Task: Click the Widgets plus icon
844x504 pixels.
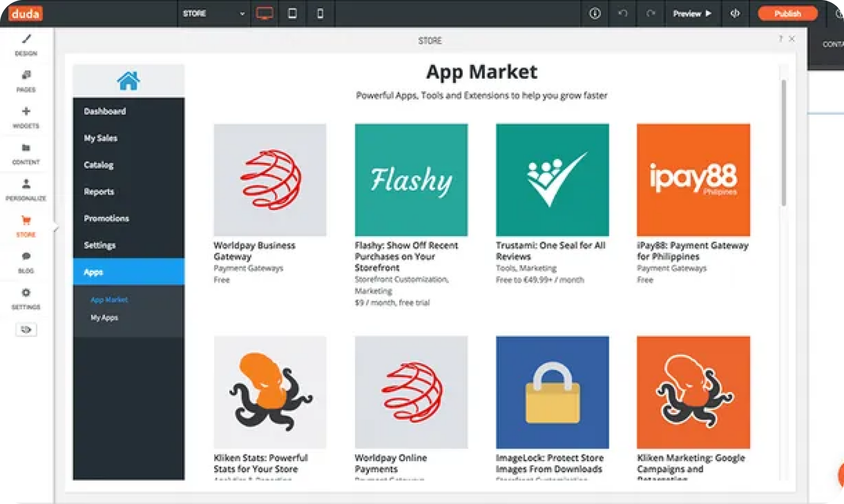Action: click(x=26, y=112)
